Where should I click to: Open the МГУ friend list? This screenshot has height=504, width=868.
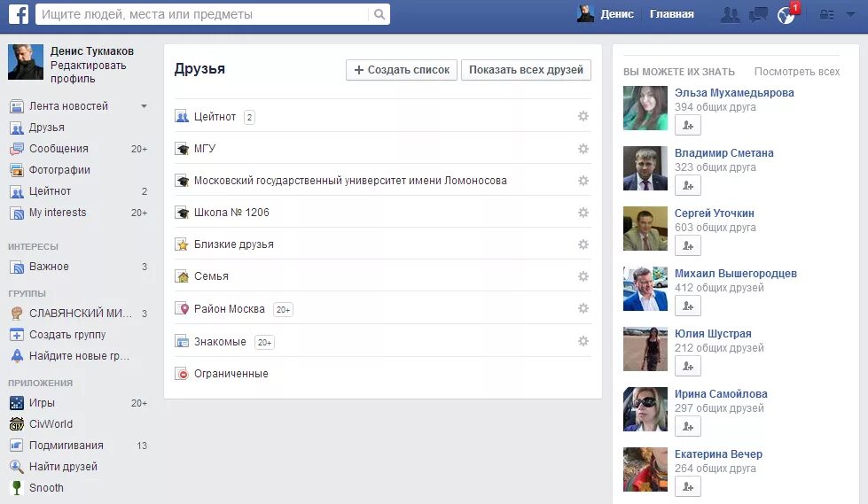click(204, 148)
